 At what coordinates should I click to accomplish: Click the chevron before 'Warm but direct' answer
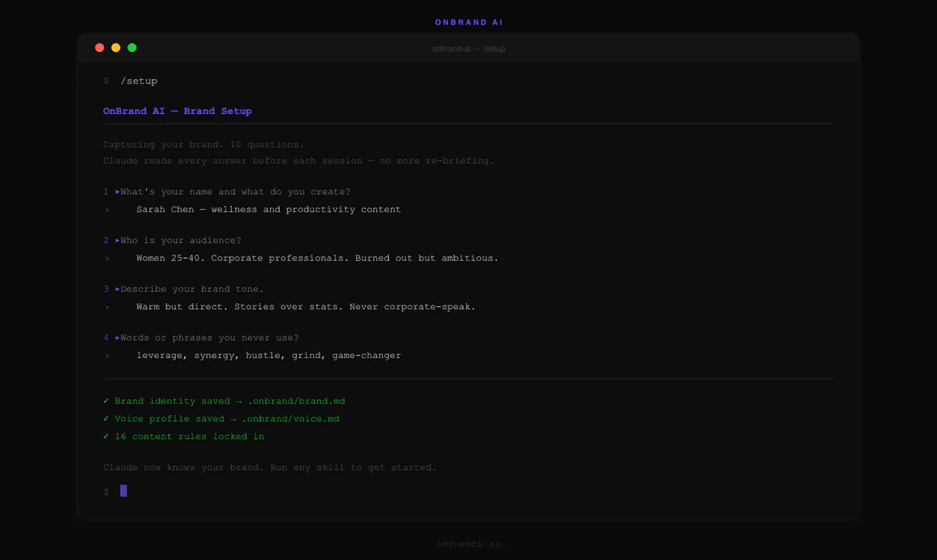(x=107, y=307)
